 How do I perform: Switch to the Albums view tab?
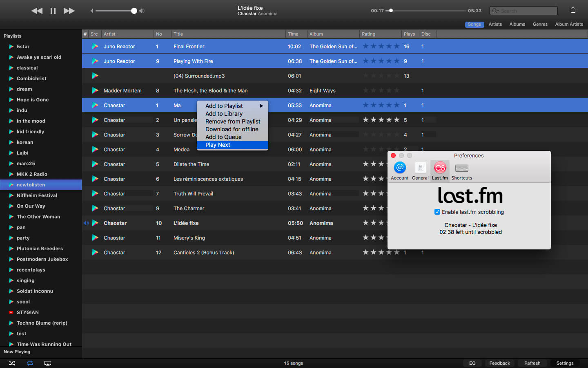[x=517, y=25]
